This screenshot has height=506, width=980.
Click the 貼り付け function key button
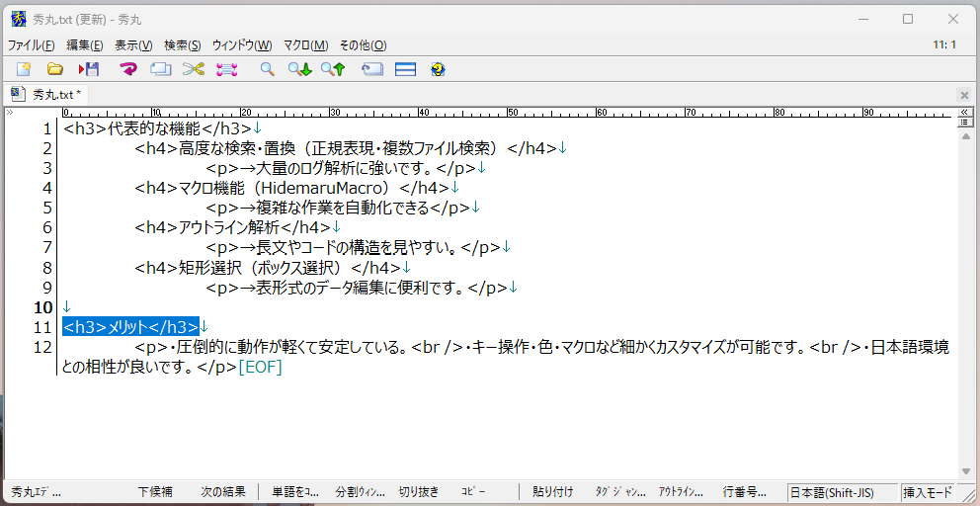(x=552, y=491)
